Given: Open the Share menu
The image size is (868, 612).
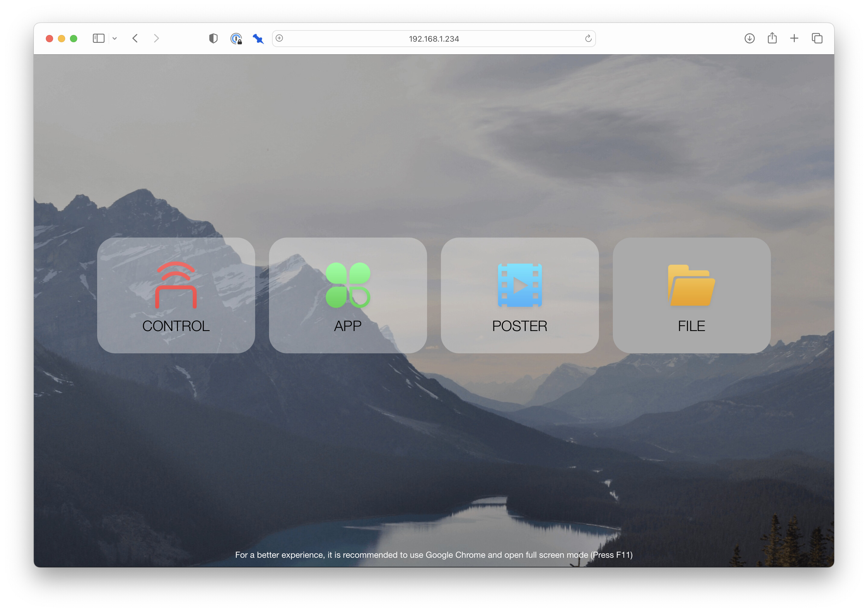Looking at the screenshot, I should pos(772,38).
